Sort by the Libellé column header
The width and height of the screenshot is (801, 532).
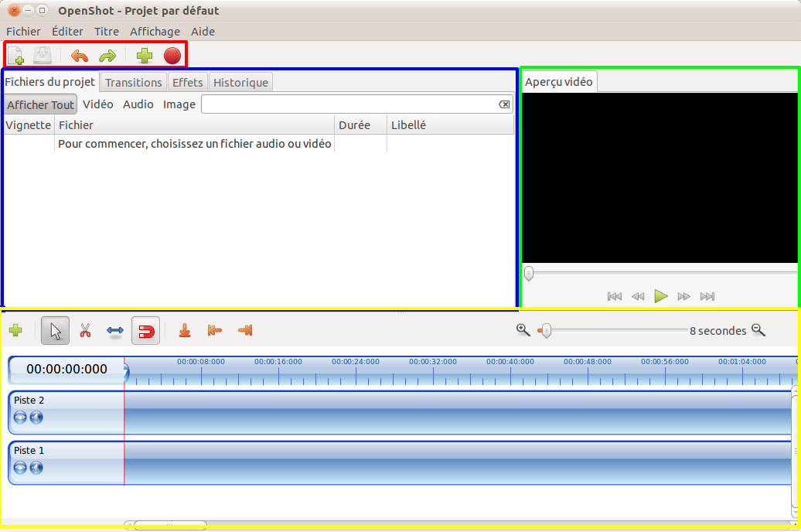pyautogui.click(x=451, y=125)
